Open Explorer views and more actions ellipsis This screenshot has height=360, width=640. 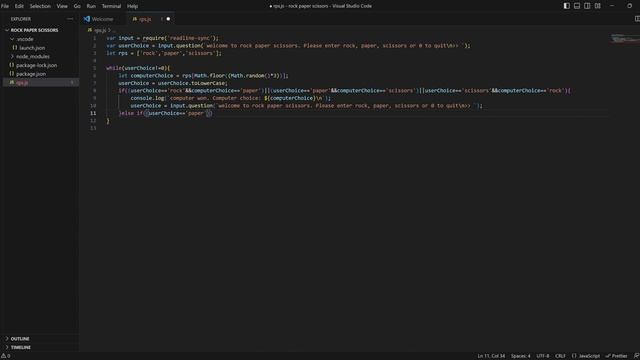70,19
